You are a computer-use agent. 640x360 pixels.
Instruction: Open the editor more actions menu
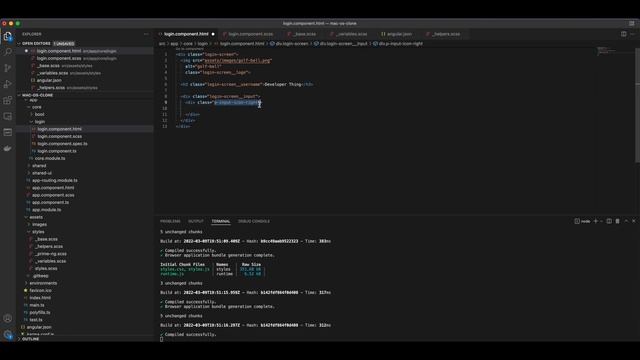633,34
